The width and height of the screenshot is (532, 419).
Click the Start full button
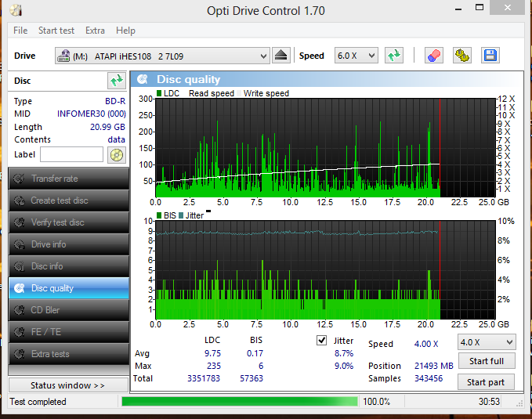[487, 361]
